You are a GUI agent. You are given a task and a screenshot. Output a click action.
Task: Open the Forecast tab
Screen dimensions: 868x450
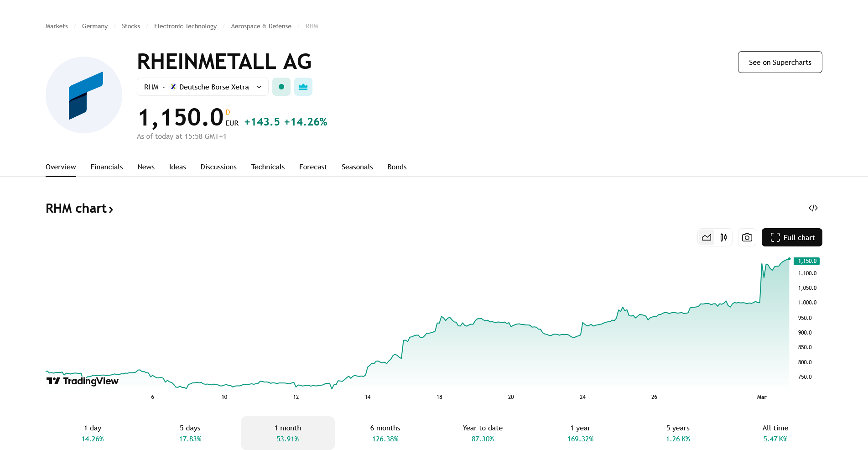coord(313,167)
